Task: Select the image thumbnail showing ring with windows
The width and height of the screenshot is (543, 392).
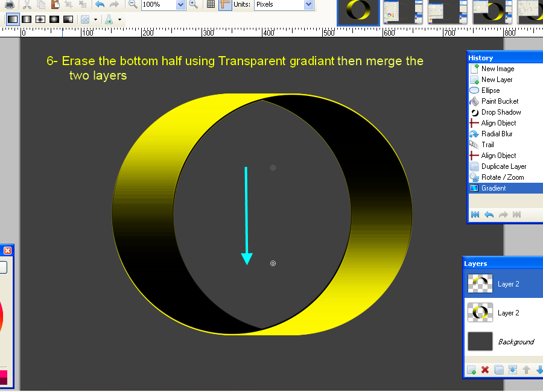Action: (x=492, y=11)
